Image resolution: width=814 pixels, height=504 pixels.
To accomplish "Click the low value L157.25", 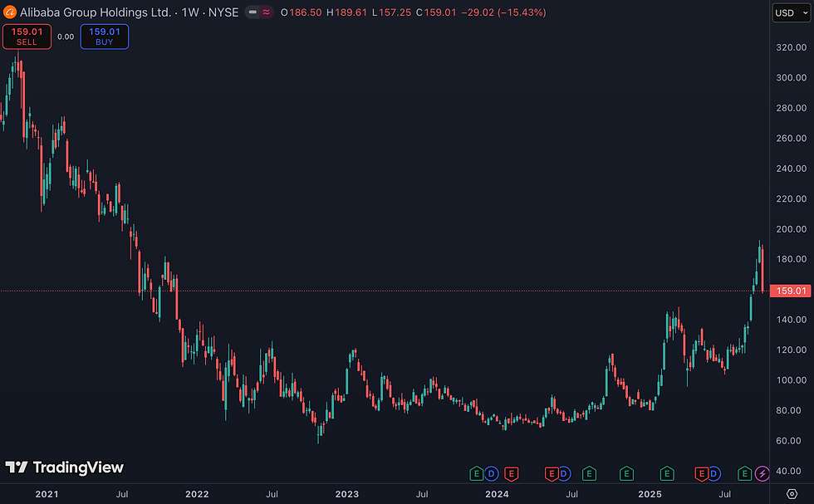I will click(391, 12).
